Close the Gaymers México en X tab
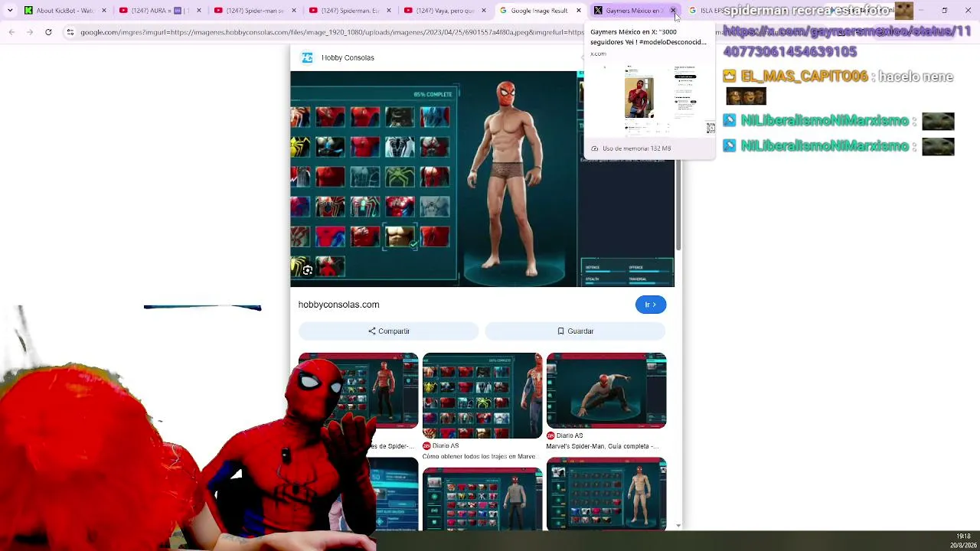Screen dimensions: 980x551 (673, 11)
